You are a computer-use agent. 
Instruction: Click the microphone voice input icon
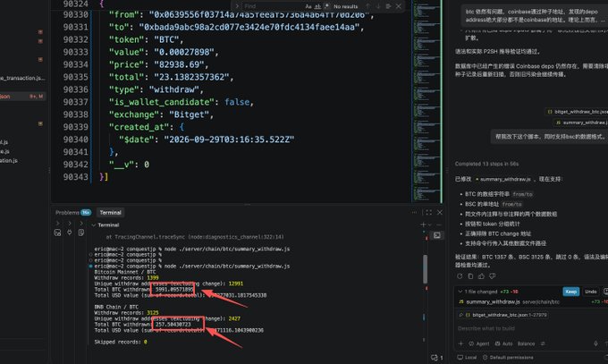596,343
